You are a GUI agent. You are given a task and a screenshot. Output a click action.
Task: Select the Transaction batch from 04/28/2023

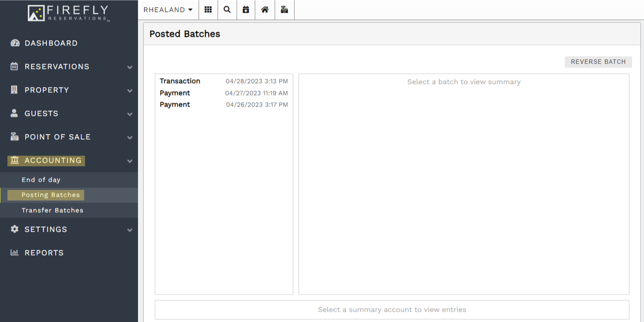(223, 81)
